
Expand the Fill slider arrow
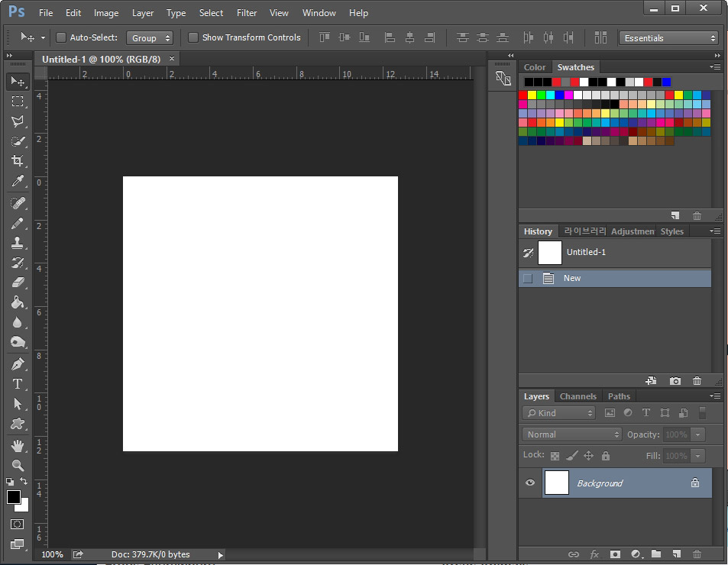click(x=697, y=456)
